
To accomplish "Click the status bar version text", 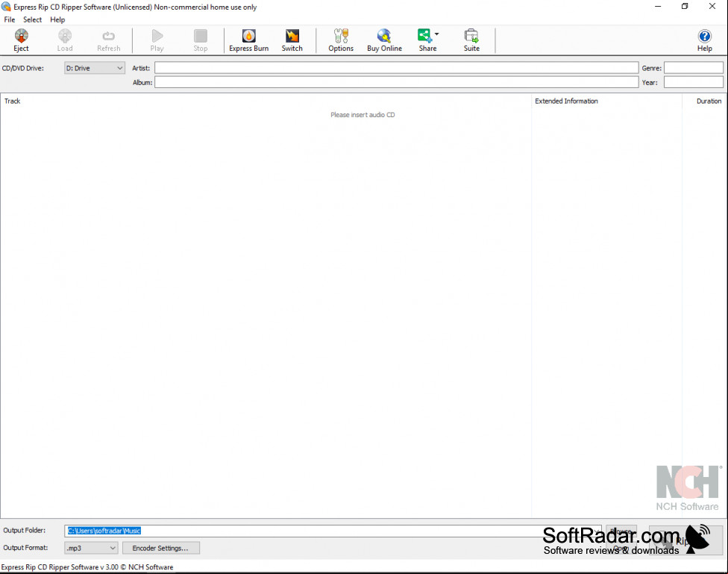I will 87,567.
